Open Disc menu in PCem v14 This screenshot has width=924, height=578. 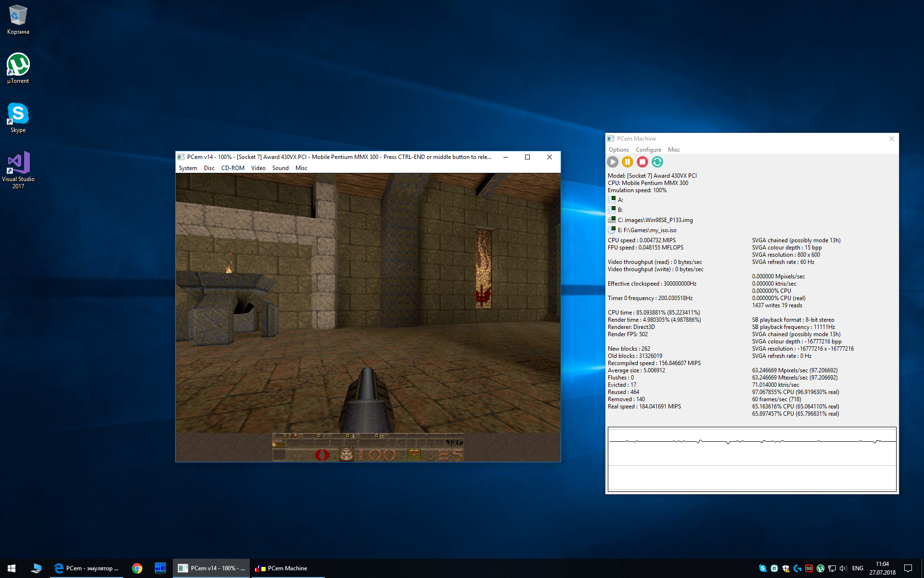point(209,168)
